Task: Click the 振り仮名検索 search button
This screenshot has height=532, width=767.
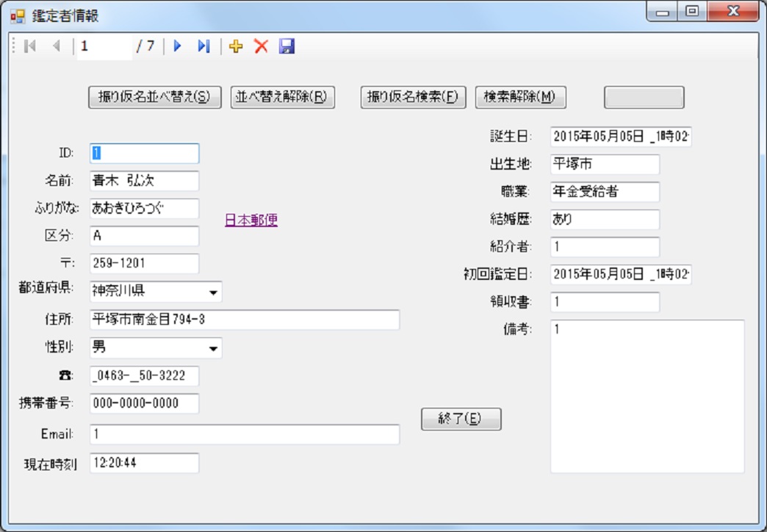Action: tap(411, 96)
